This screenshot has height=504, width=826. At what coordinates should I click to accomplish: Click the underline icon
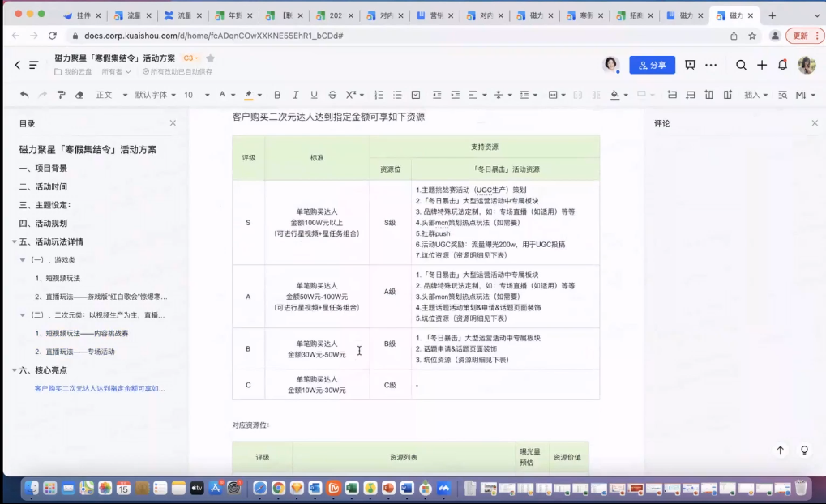tap(313, 94)
